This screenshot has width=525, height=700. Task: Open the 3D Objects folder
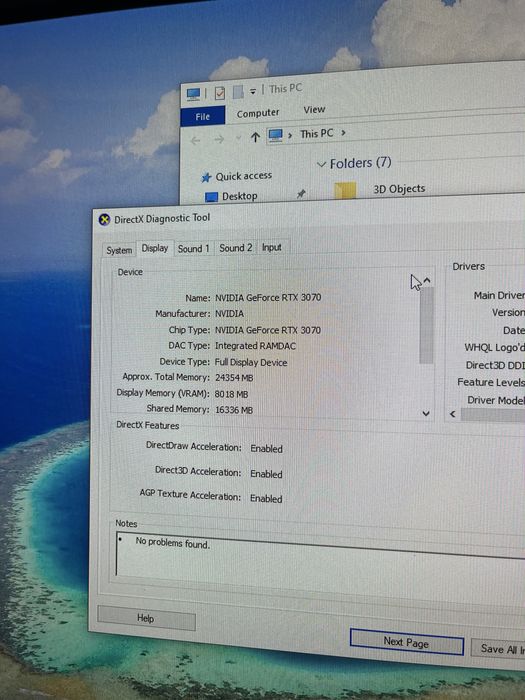click(x=399, y=189)
